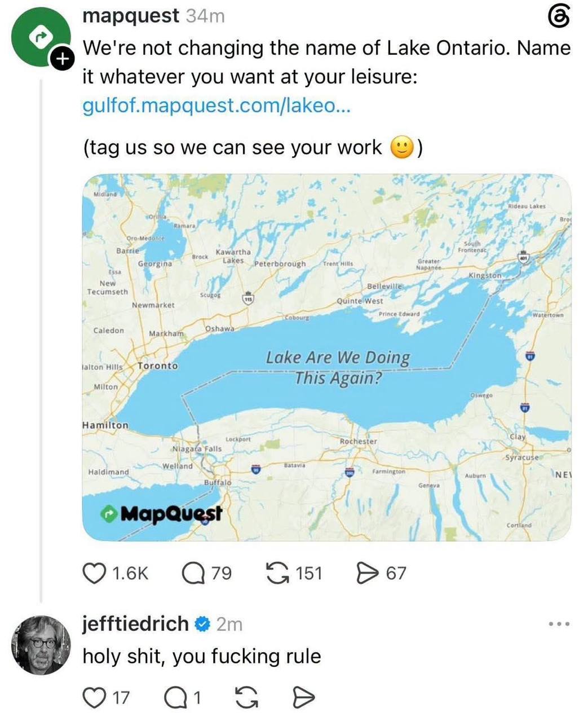This screenshot has width=588, height=722.
Task: Open the three-dot menu on jefftiedrich's reply
Action: click(559, 624)
